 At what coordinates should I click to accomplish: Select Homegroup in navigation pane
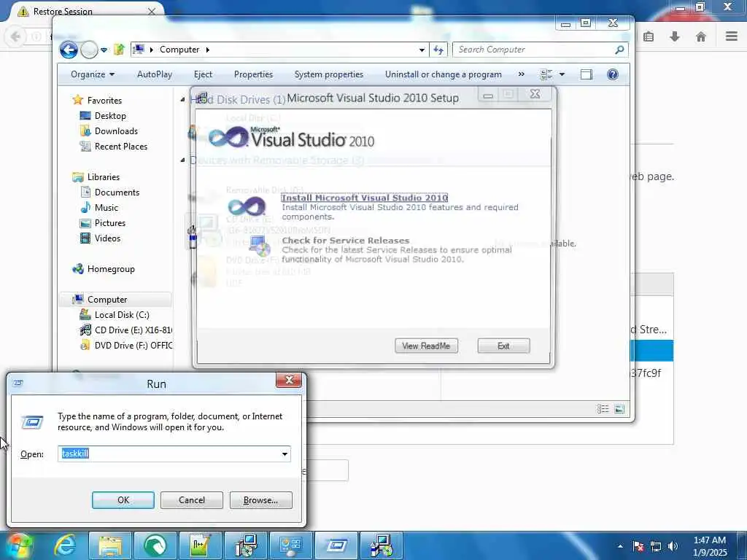(x=111, y=269)
